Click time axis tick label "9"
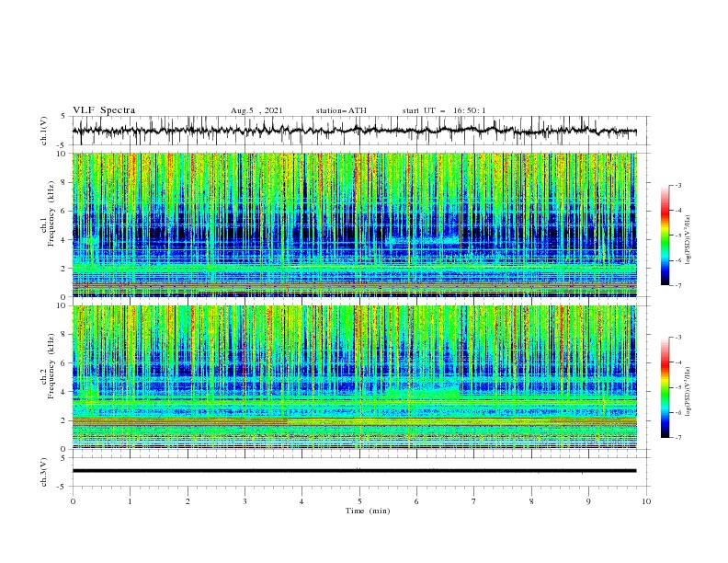Viewport: 728px width, 563px height. (x=588, y=501)
